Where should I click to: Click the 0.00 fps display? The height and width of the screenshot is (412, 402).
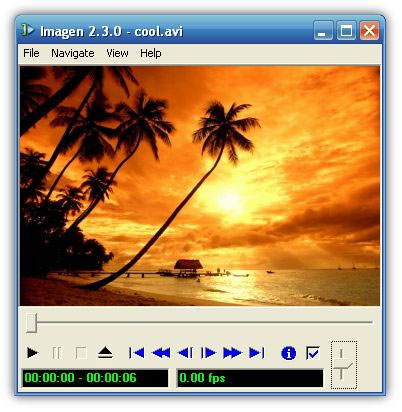tap(250, 378)
